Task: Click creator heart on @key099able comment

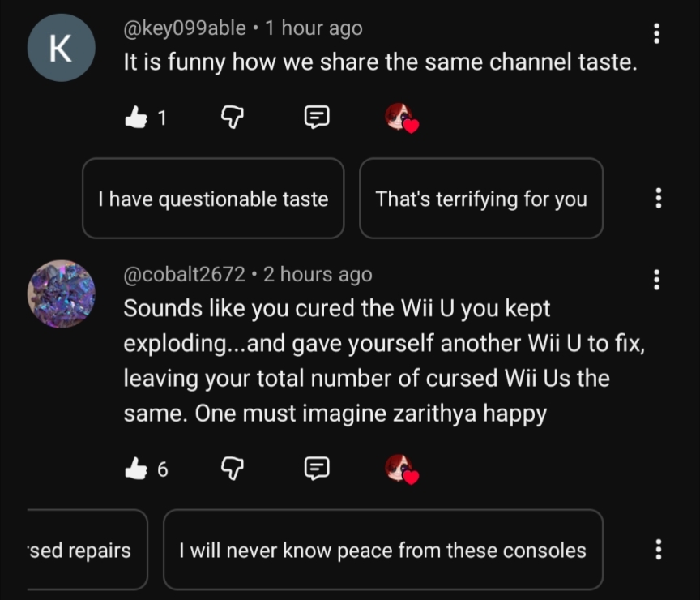Action: point(400,118)
